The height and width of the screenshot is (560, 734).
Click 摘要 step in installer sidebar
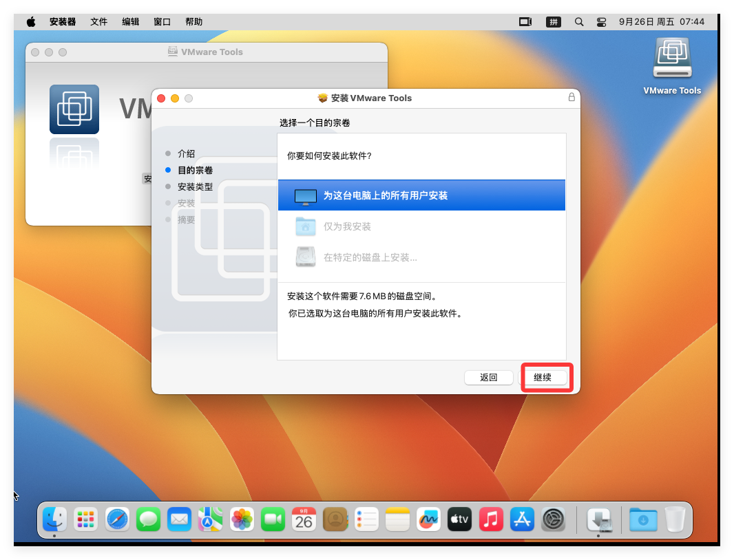click(186, 219)
